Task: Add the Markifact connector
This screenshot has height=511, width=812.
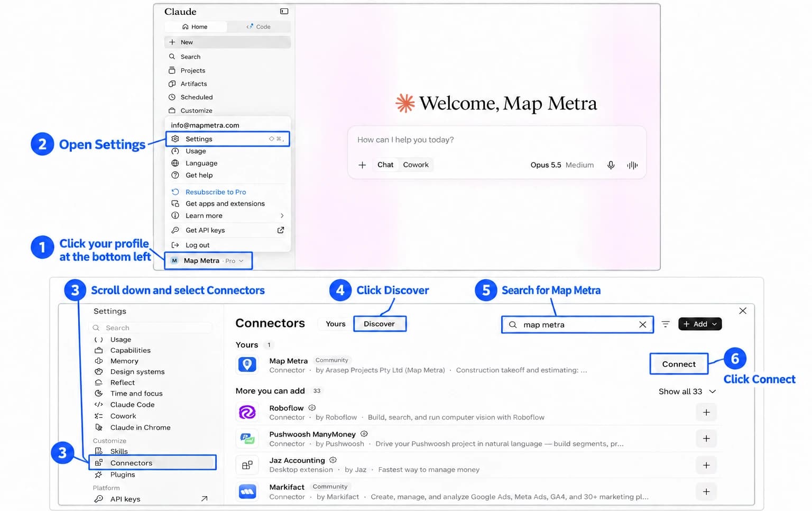Action: 706,491
